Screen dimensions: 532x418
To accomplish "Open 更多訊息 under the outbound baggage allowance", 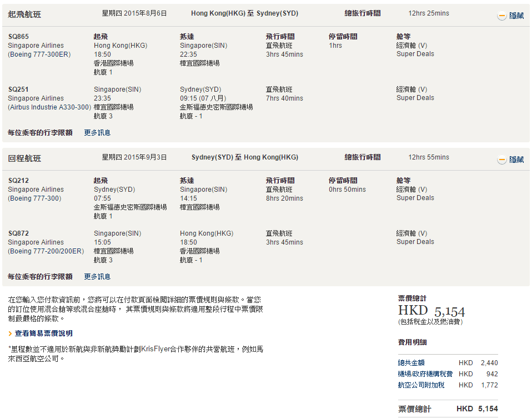I will click(97, 133).
